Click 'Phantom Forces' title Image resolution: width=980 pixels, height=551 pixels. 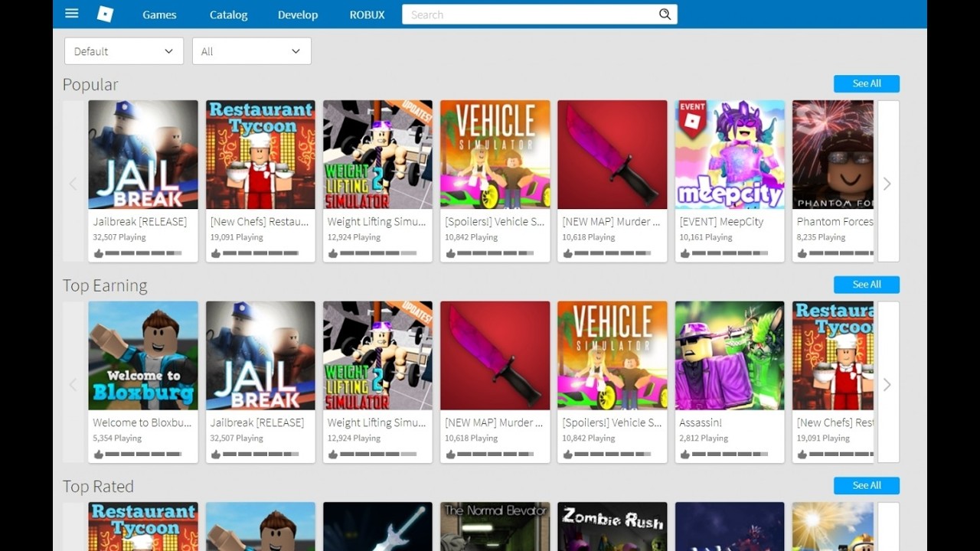click(835, 222)
